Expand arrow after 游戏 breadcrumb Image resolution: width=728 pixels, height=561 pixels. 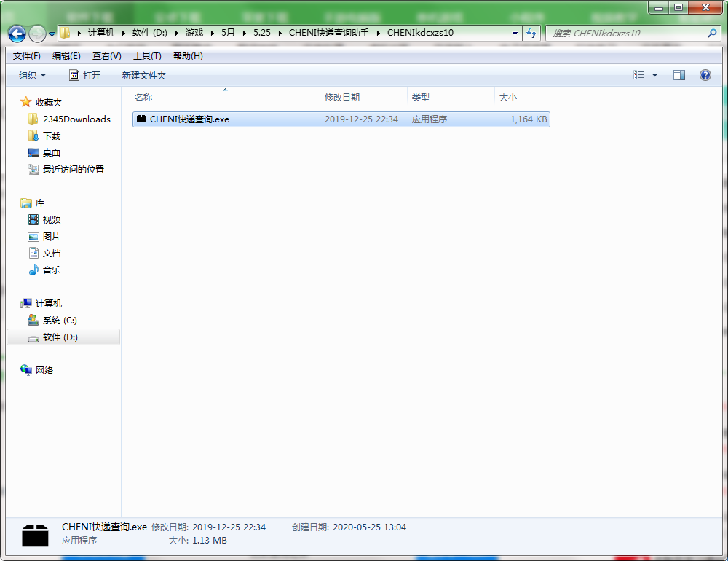point(212,33)
